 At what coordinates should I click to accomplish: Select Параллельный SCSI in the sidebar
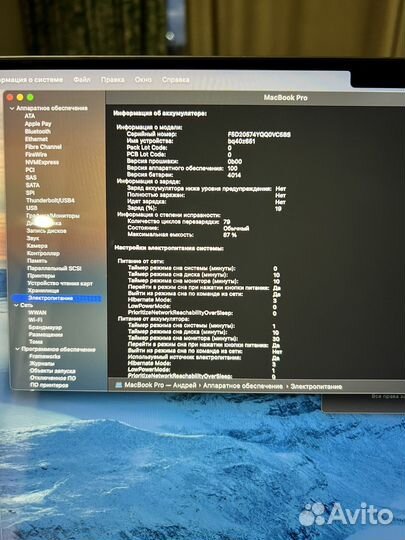point(54,268)
